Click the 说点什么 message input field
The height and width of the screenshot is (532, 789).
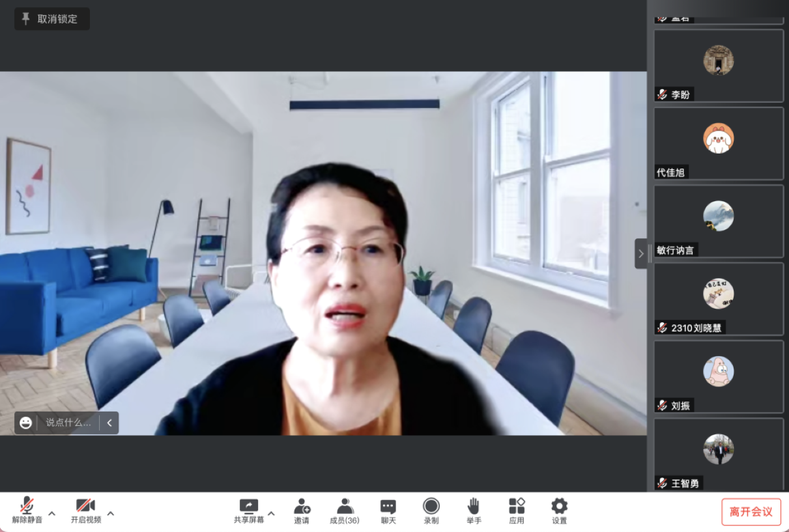point(68,423)
